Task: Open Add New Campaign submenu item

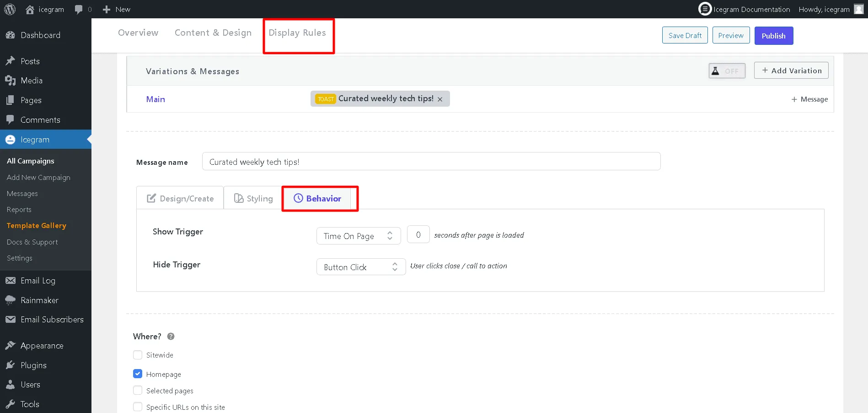Action: click(x=38, y=177)
